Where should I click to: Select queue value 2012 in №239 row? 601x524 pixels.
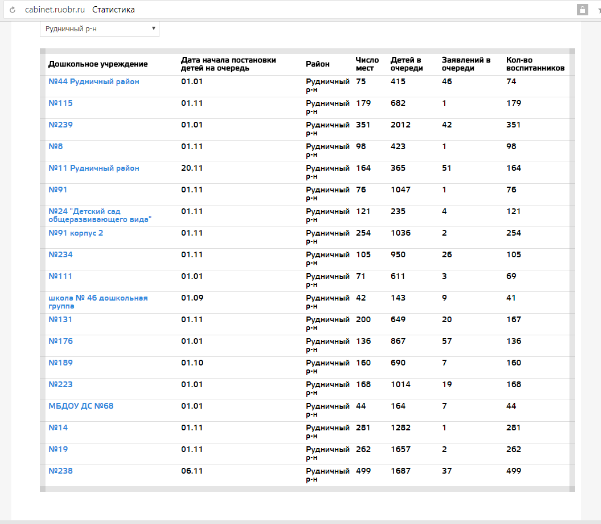point(401,125)
